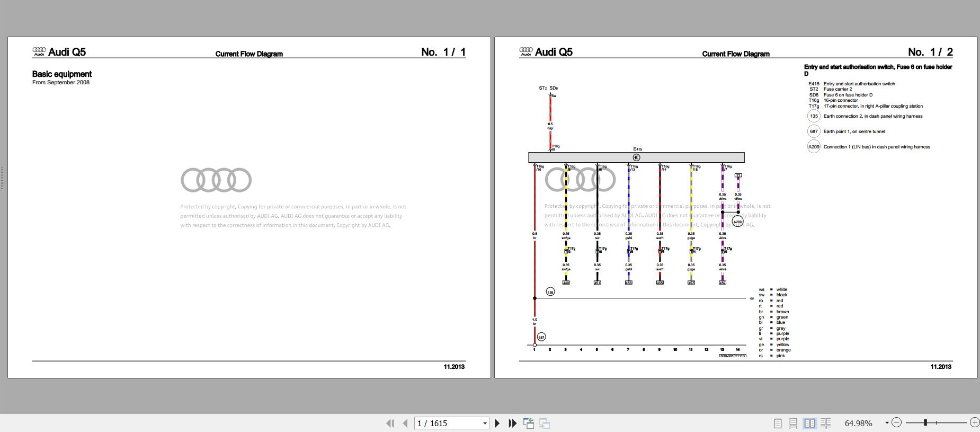Viewport: 980px width, 432px height.
Task: Click the zoom slider handle
Action: click(x=925, y=422)
